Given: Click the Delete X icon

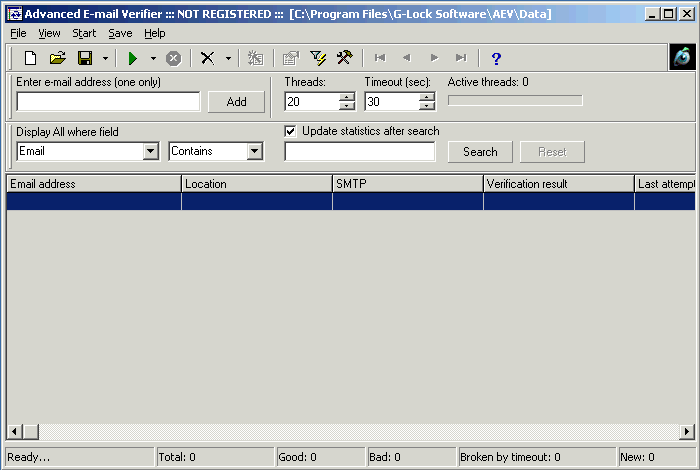Looking at the screenshot, I should [208, 58].
